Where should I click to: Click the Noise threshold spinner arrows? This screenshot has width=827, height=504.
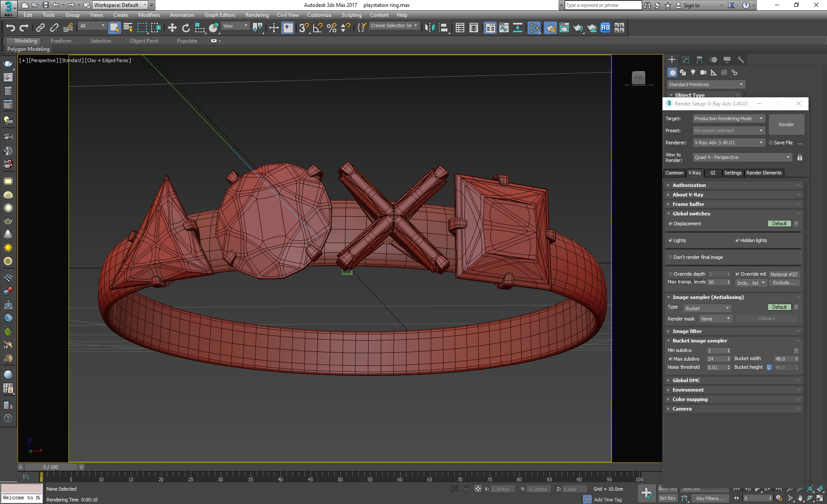(729, 368)
